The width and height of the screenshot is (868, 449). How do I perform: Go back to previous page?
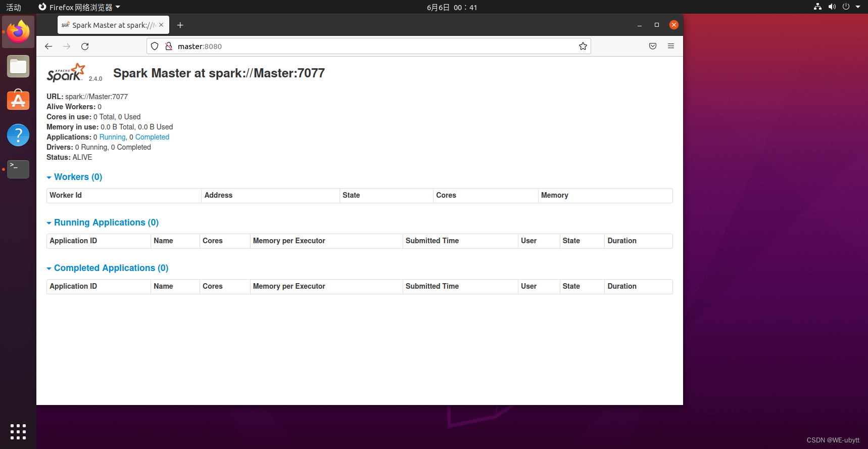point(49,46)
